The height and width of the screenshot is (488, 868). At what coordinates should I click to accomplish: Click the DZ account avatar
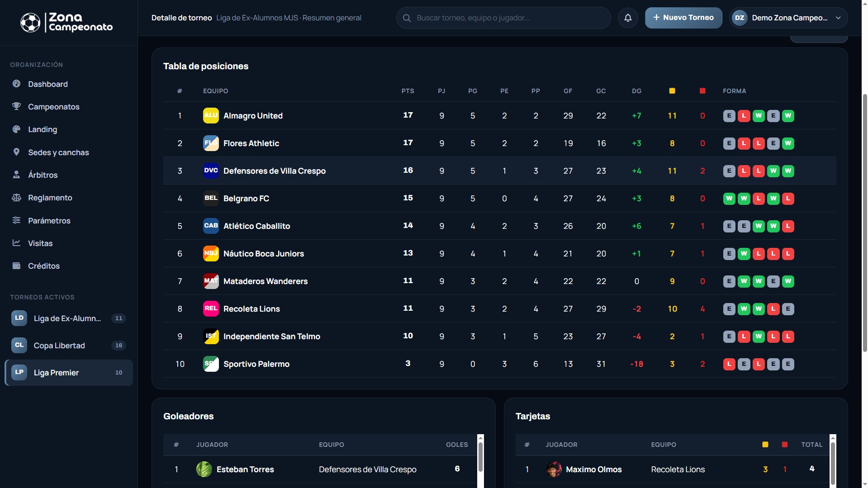point(740,18)
